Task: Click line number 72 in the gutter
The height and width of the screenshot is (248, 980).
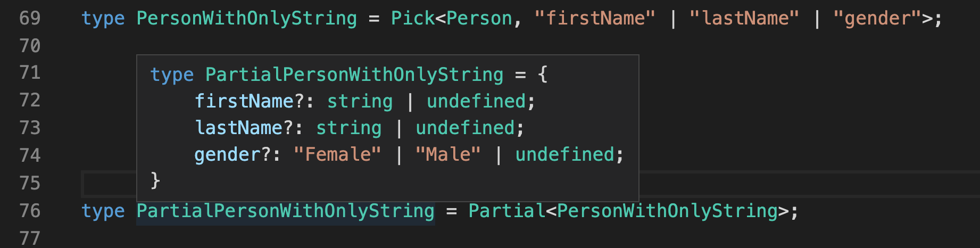Action: [x=30, y=100]
